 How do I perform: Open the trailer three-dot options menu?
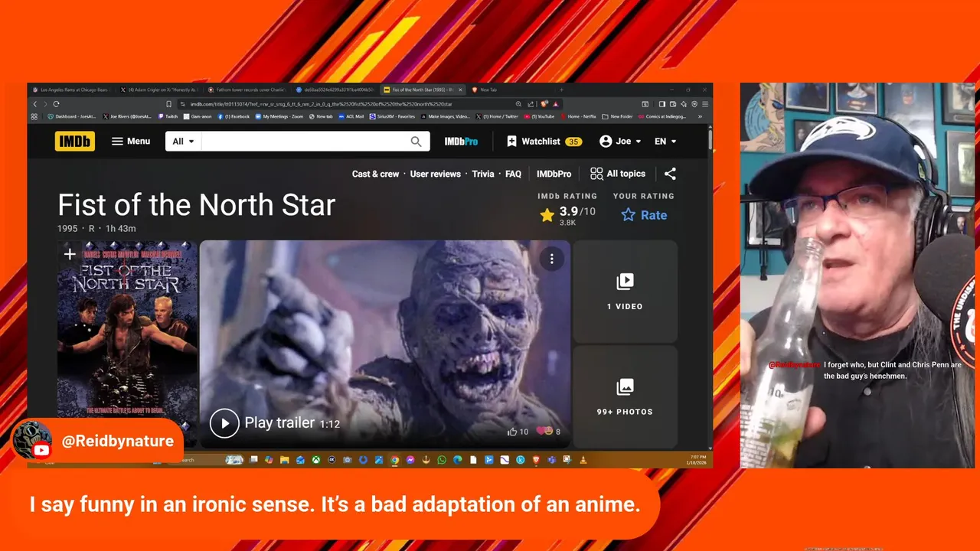551,259
